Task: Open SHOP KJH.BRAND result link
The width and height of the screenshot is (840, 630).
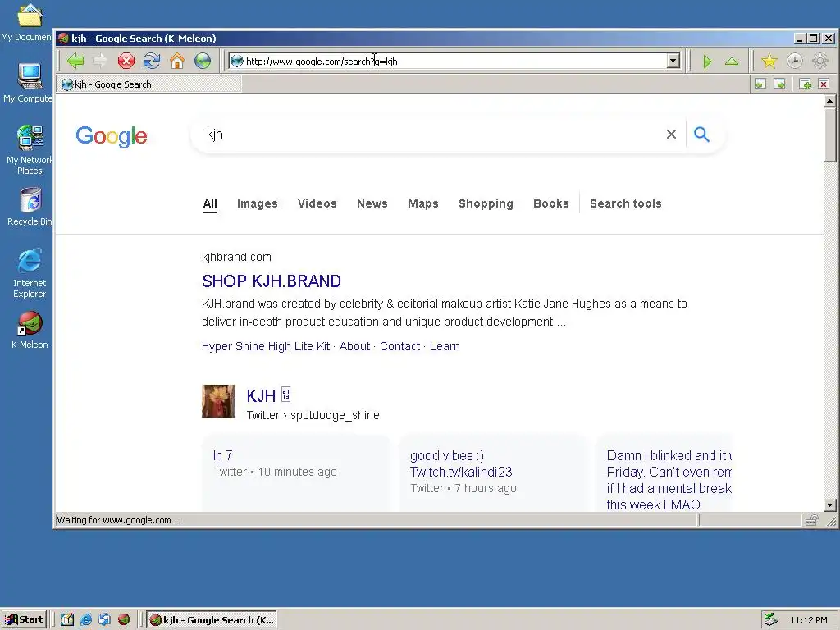Action: [272, 281]
